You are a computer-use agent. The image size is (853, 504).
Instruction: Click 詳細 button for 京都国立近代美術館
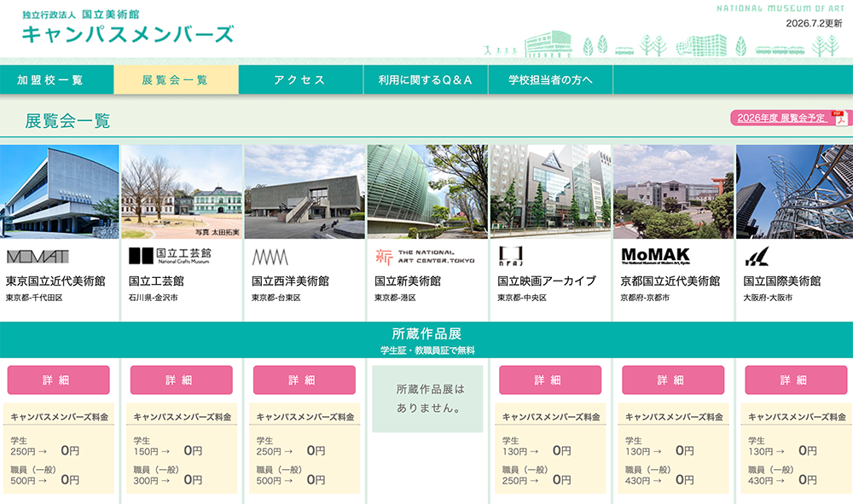tap(673, 379)
